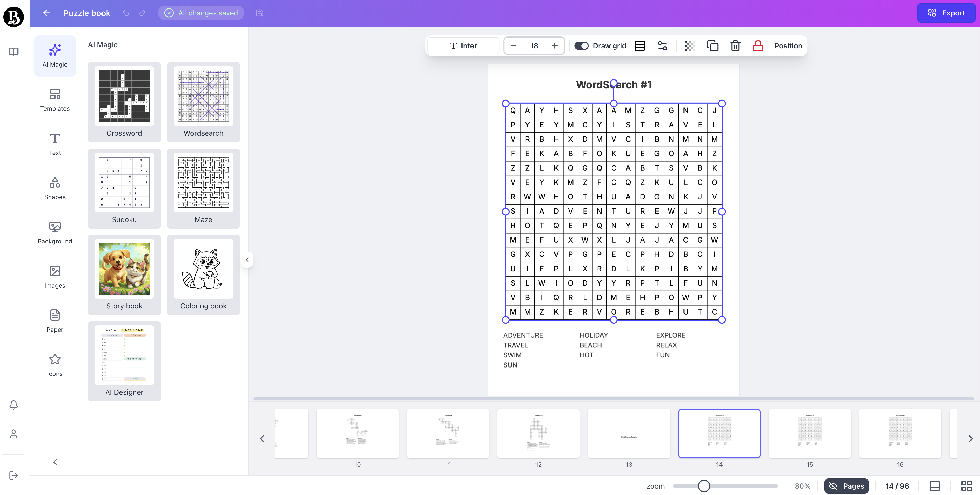Adjust the zoom slider
The image size is (980, 495).
pyautogui.click(x=704, y=486)
